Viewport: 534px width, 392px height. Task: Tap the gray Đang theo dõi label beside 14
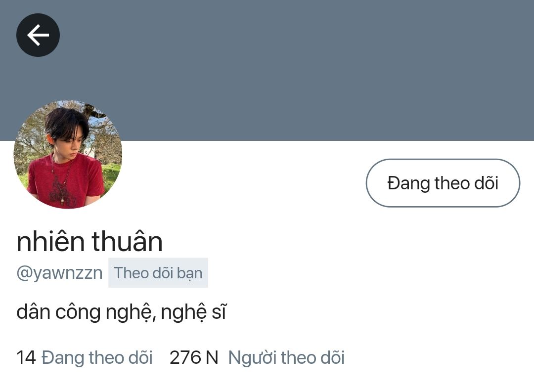pos(97,357)
